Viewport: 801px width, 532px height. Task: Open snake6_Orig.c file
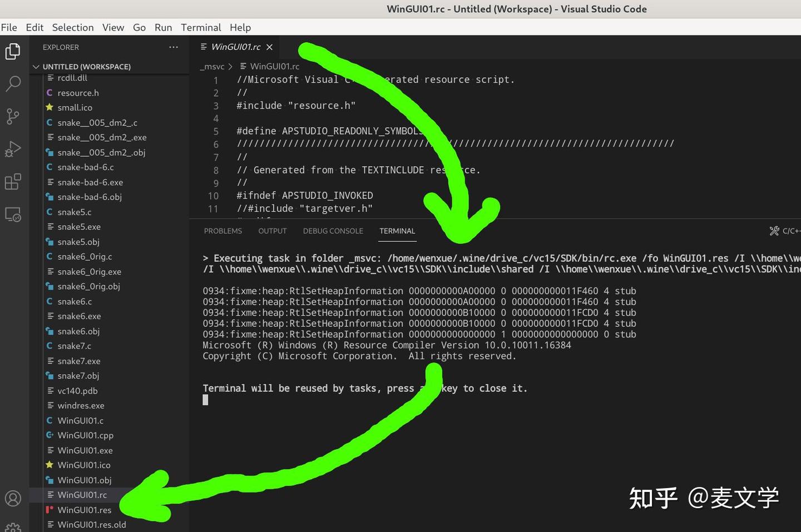85,257
